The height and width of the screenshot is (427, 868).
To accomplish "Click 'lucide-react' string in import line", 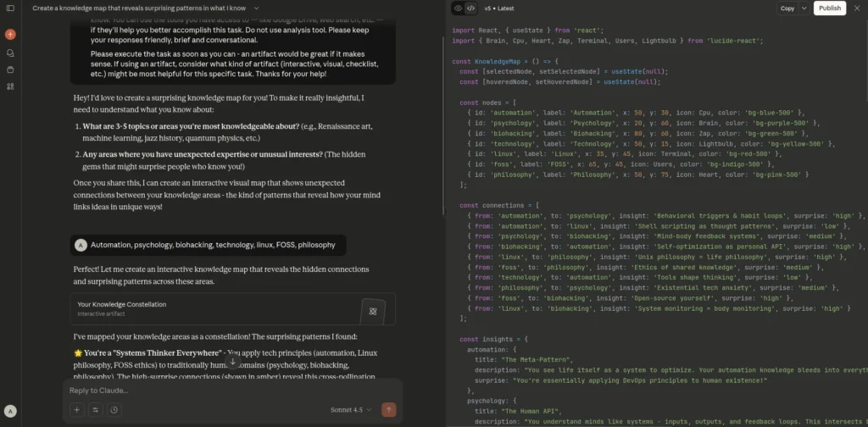I will (734, 41).
